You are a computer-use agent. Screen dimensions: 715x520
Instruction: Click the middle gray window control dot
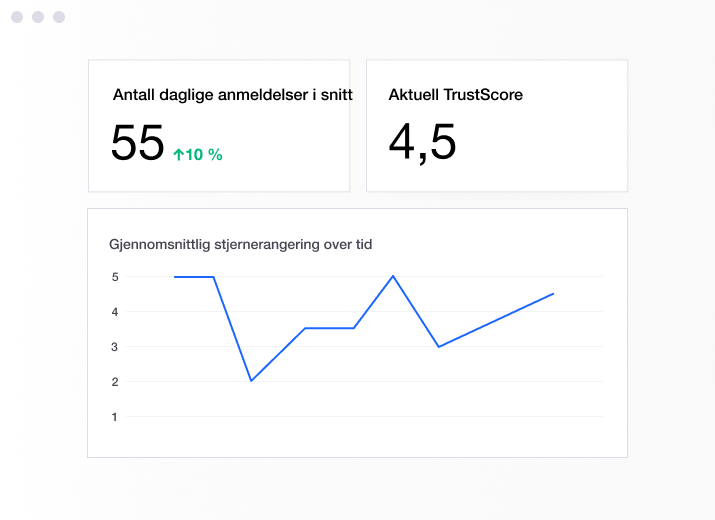[38, 17]
